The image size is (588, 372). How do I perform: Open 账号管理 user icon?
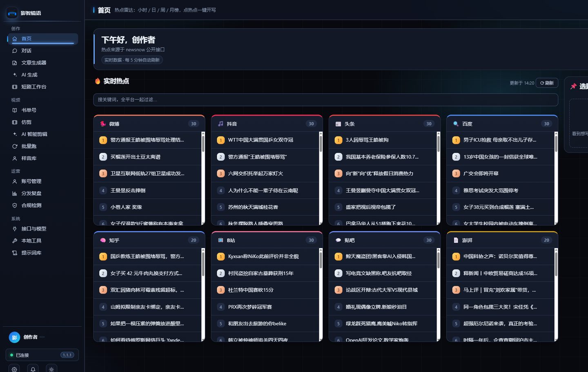15,181
